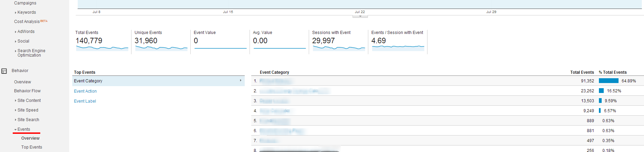The image size is (644, 152).
Task: Switch to Event Label dimension
Action: point(85,101)
